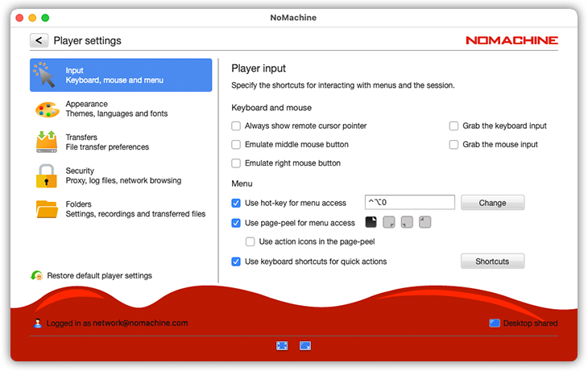Click the right display icon in bottom bar

coord(305,345)
